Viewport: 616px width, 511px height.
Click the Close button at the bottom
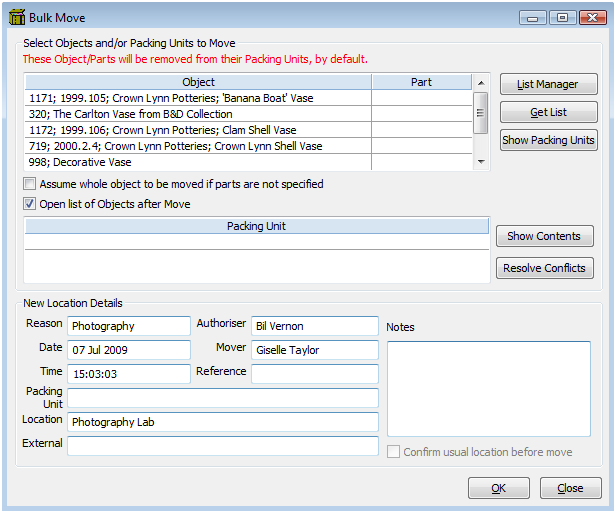[570, 488]
